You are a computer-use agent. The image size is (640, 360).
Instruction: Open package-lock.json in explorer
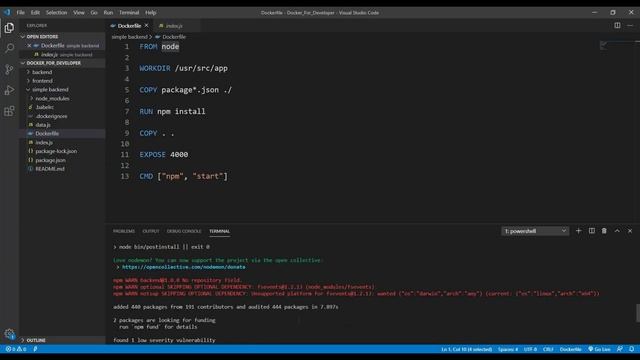tap(56, 151)
